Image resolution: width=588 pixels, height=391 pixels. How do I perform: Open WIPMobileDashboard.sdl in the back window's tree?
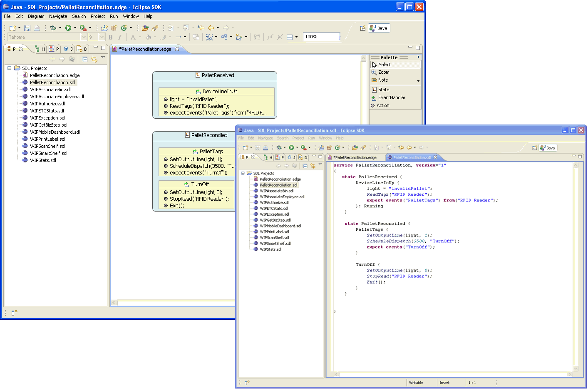click(x=55, y=132)
